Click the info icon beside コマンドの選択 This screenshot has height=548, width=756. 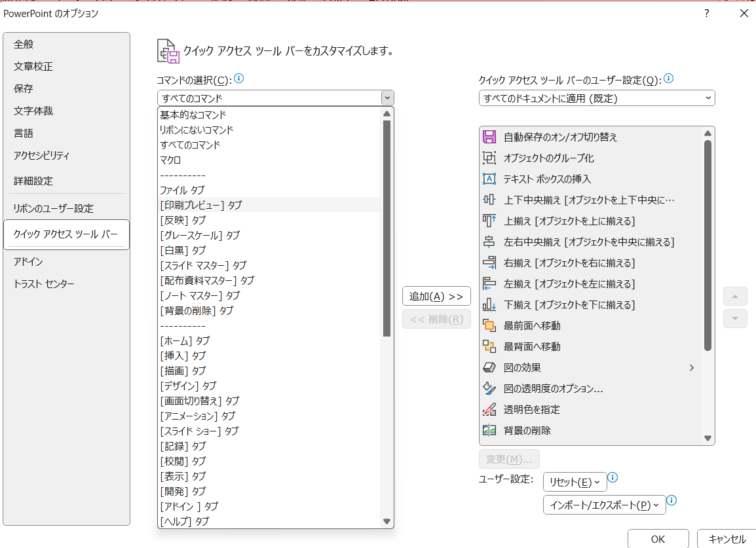238,79
